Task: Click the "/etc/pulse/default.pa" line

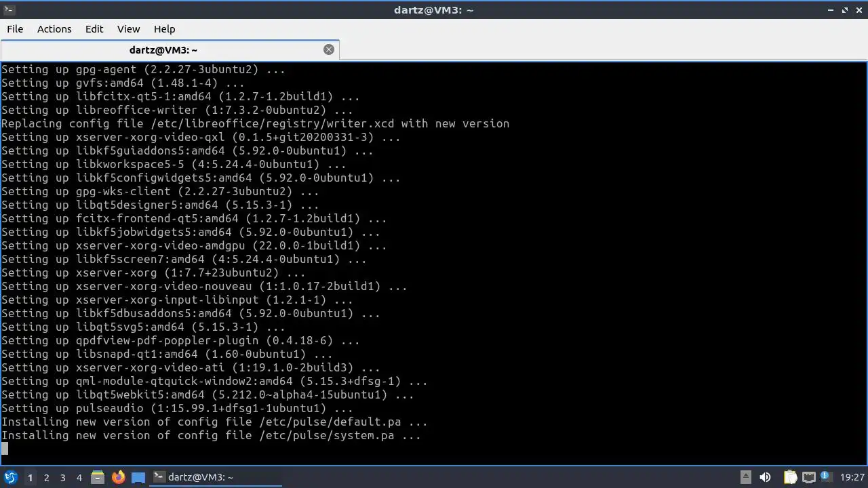Action: tap(215, 422)
